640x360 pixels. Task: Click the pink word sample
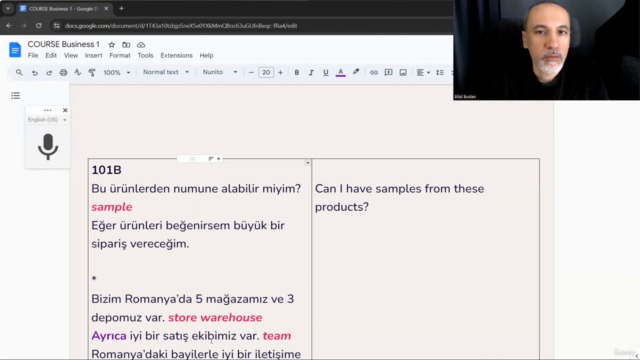(111, 207)
